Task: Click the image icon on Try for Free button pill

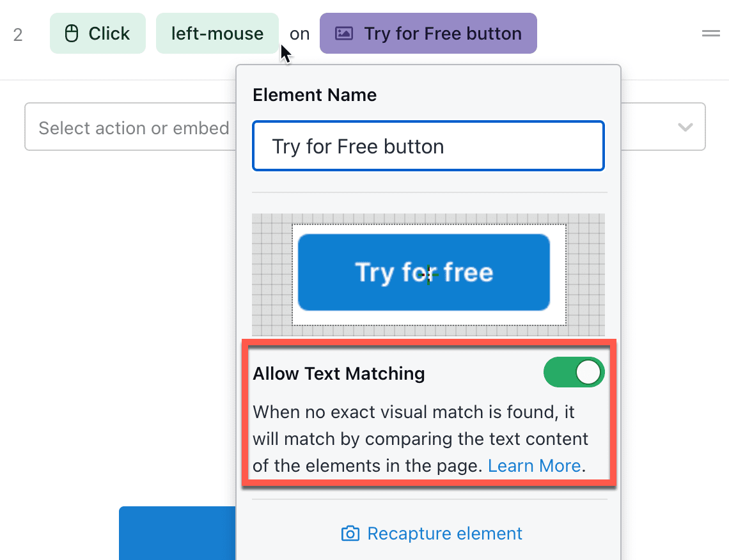Action: (x=343, y=33)
